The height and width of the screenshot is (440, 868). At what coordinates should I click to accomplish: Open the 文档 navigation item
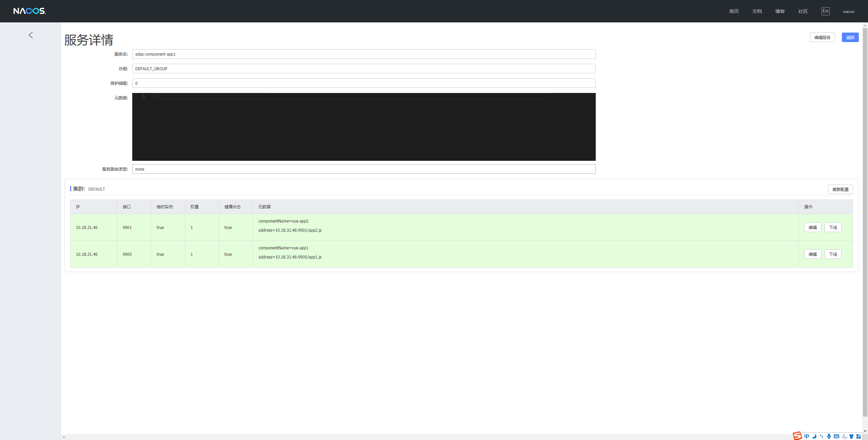(x=757, y=12)
